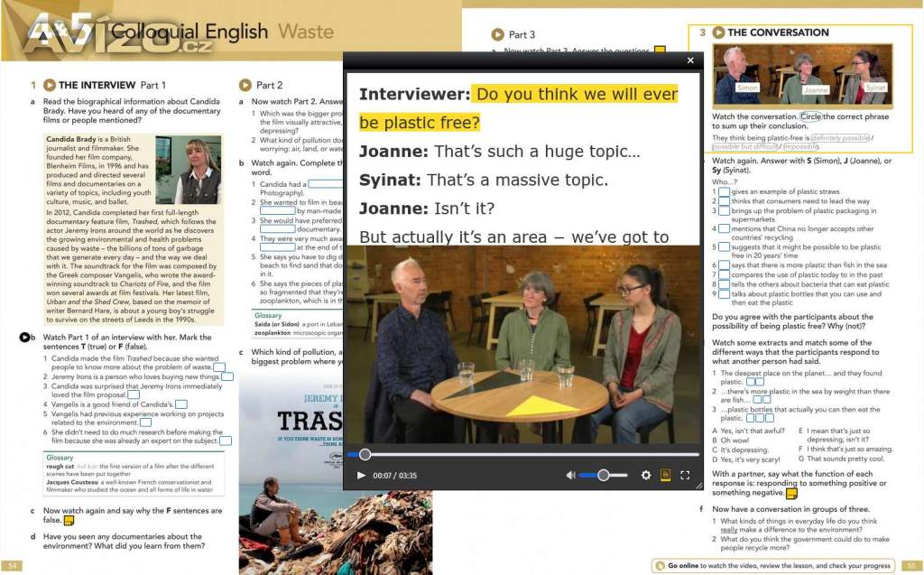Play the conversation video
Image resolution: width=924 pixels, height=575 pixels.
(x=362, y=475)
